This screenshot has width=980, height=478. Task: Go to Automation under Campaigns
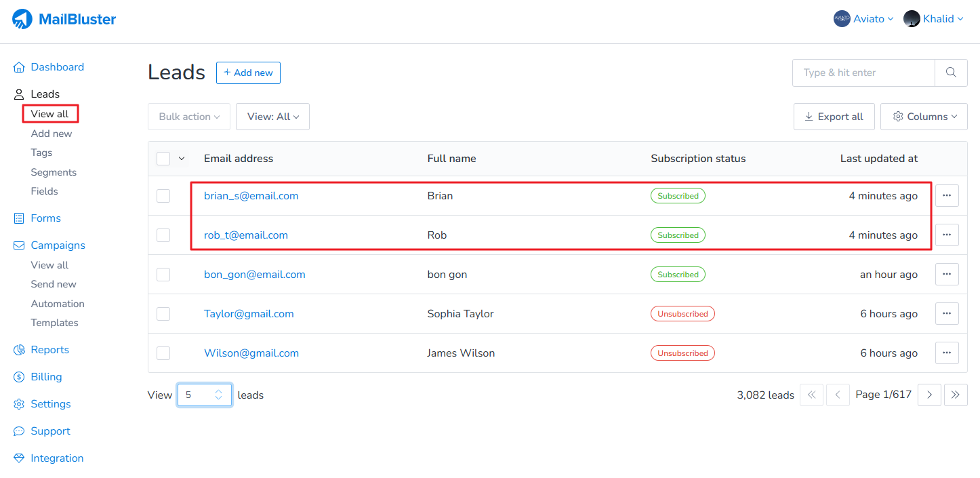coord(58,304)
